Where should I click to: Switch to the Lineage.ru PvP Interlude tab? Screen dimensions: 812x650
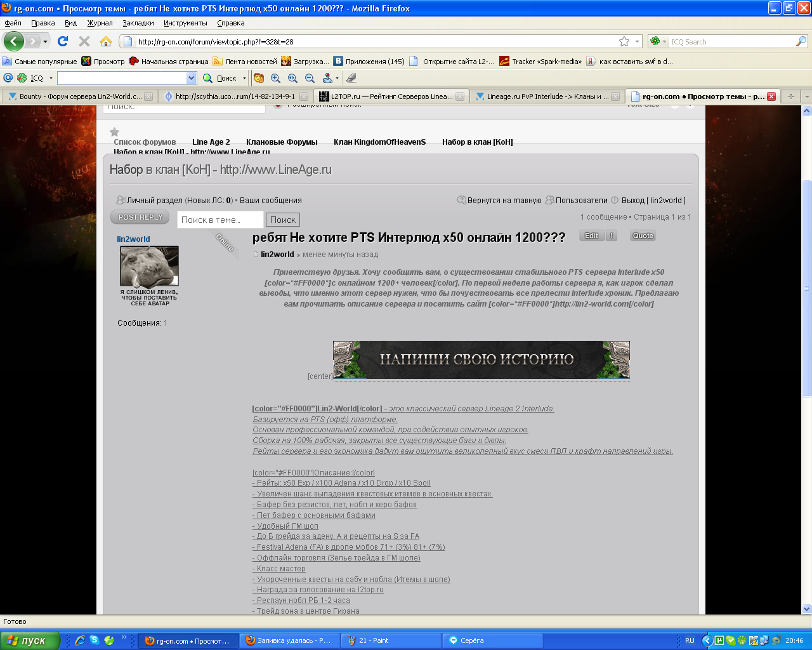click(x=546, y=96)
